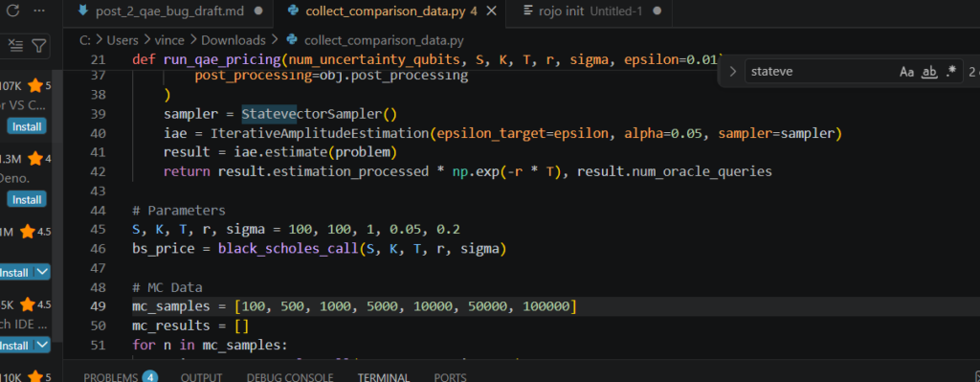Toggle Use Regular Expression in find widget
The width and height of the screenshot is (980, 382).
pos(952,72)
